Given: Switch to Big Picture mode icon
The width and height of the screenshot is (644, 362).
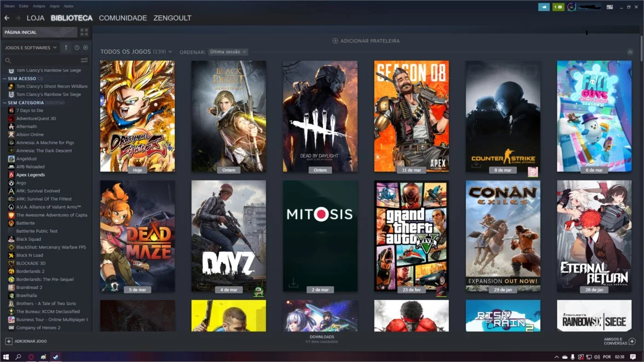Looking at the screenshot, I should click(609, 7).
